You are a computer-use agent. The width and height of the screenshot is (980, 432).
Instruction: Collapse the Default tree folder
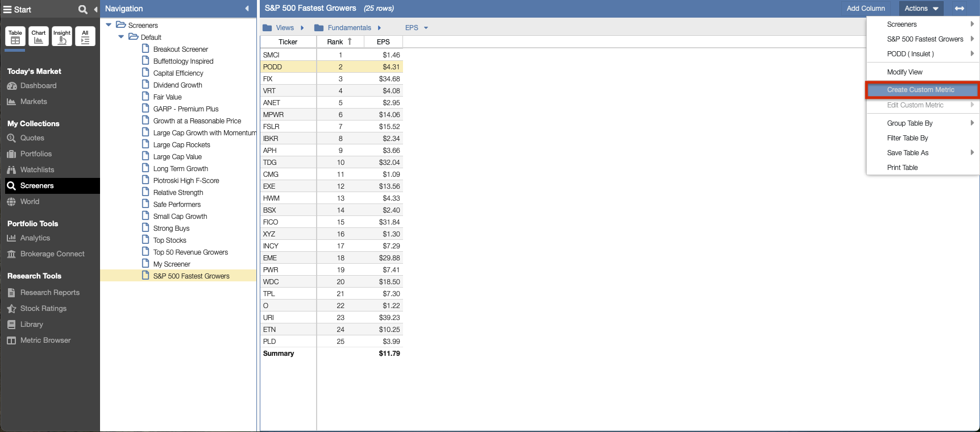click(121, 37)
